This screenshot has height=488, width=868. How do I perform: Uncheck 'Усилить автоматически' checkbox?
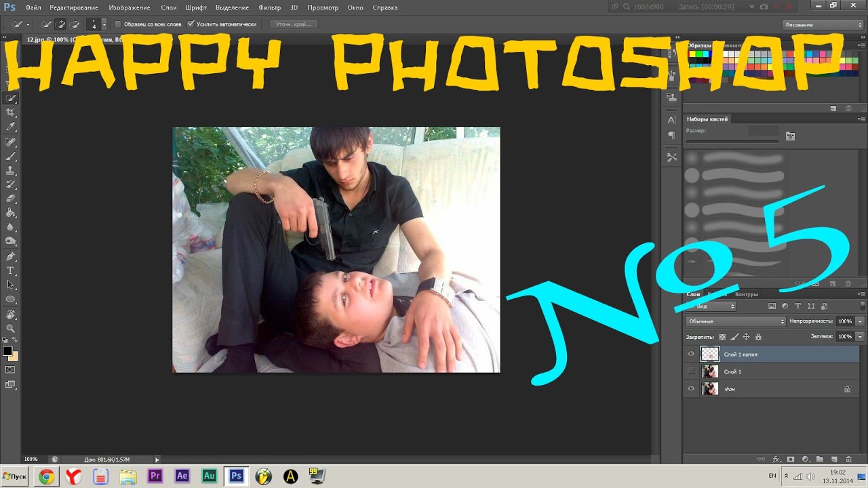(191, 24)
